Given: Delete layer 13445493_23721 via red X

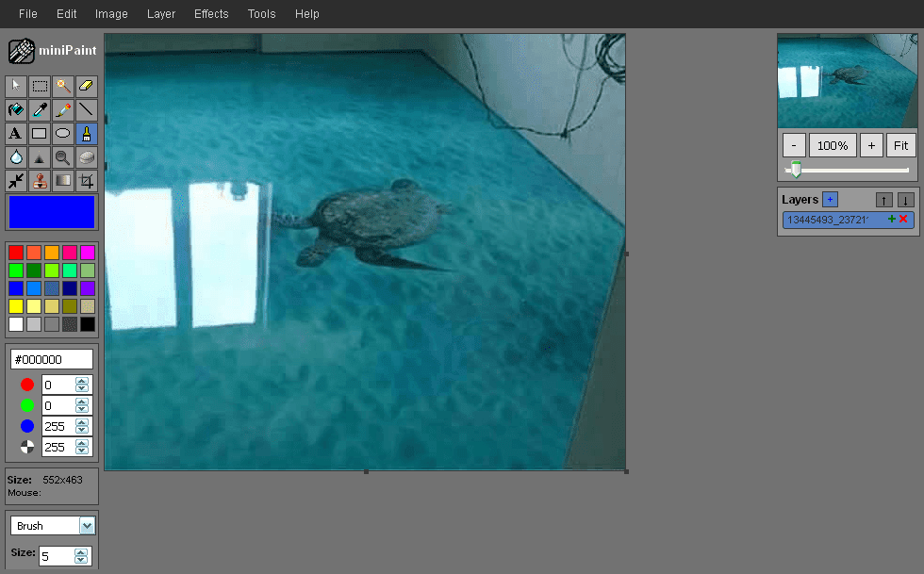Looking at the screenshot, I should (x=902, y=219).
